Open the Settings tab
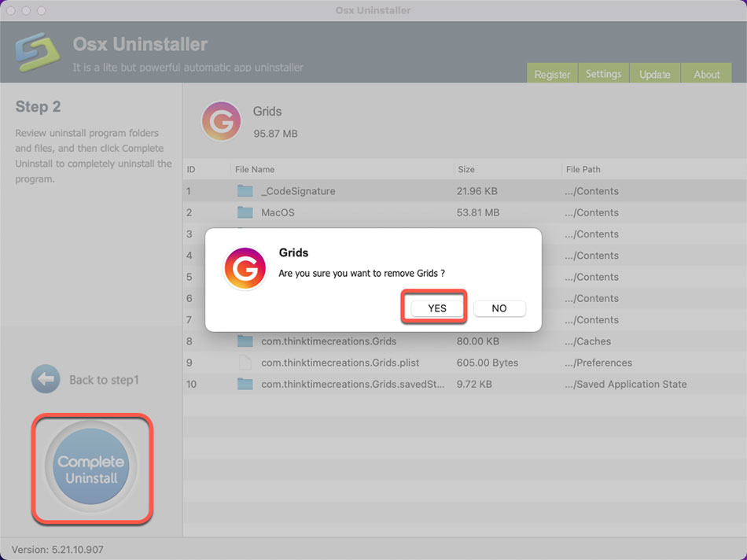 tap(603, 74)
